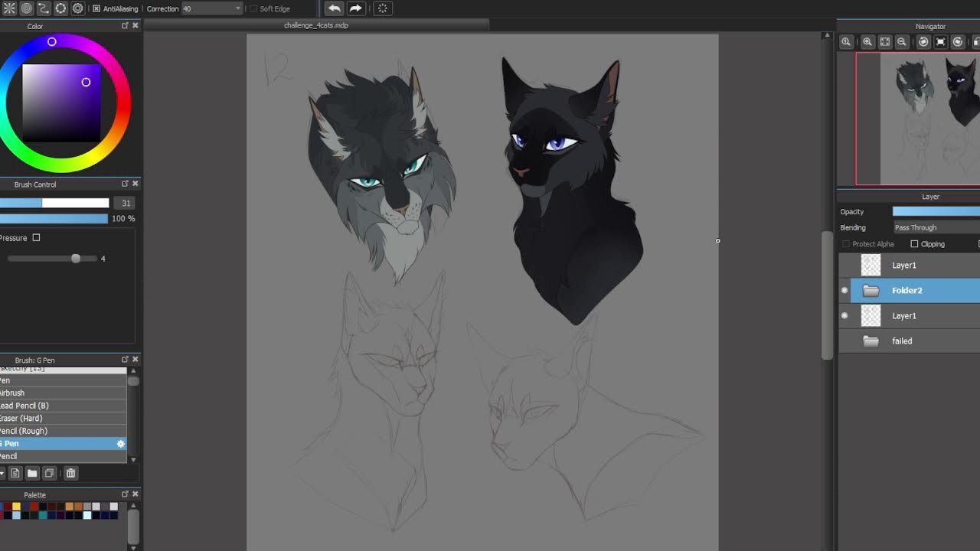Click the layer Opacity slider
Viewport: 980px width, 551px height.
coord(936,211)
